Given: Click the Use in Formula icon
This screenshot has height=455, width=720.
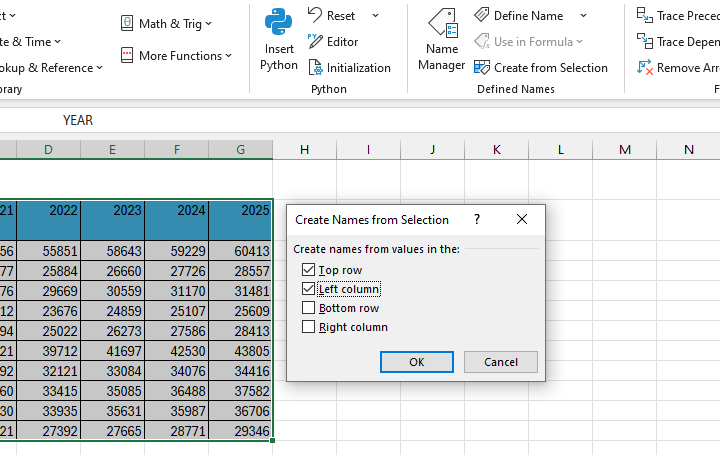Looking at the screenshot, I should [481, 41].
